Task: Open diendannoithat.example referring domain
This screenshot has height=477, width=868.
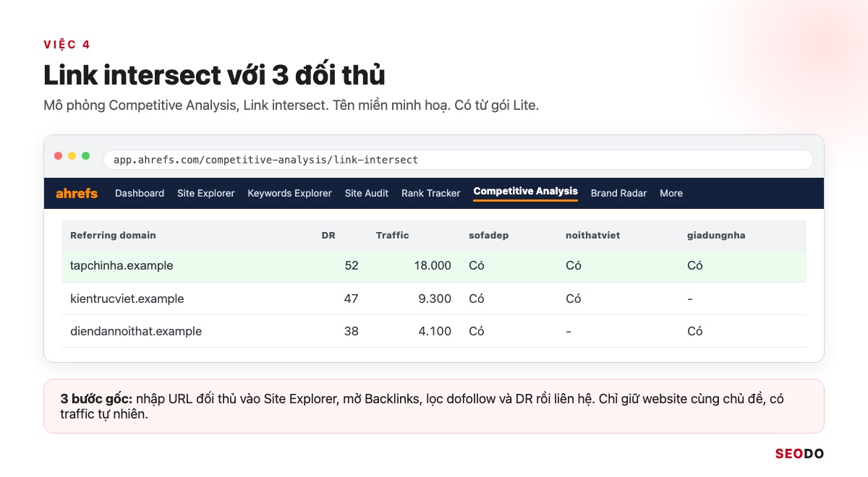Action: [136, 331]
